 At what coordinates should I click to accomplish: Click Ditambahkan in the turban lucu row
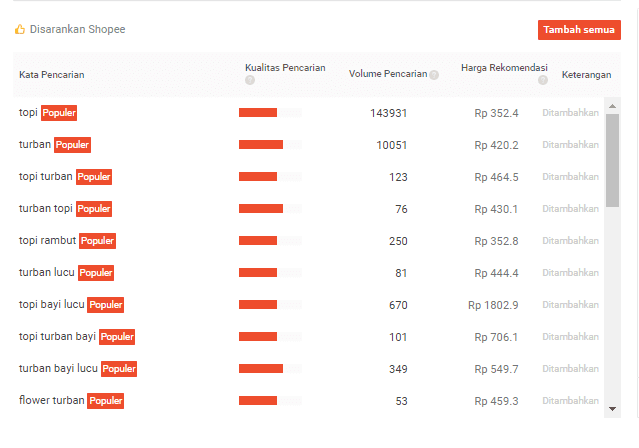pyautogui.click(x=570, y=273)
